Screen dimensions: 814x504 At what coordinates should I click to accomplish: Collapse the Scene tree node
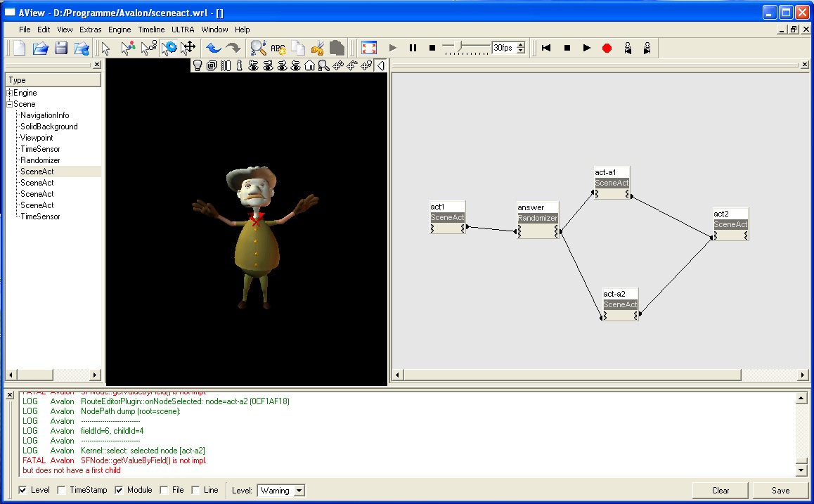pyautogui.click(x=9, y=104)
